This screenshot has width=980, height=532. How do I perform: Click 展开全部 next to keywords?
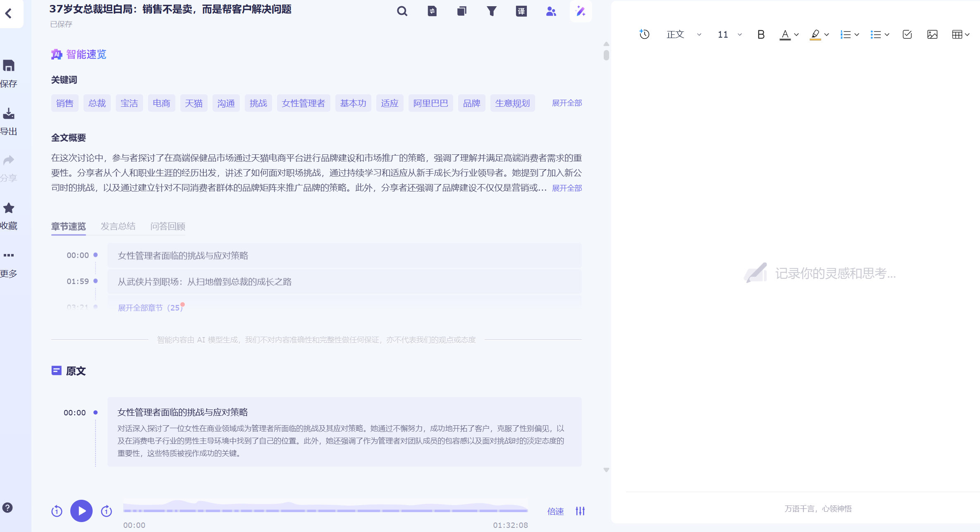pos(566,103)
